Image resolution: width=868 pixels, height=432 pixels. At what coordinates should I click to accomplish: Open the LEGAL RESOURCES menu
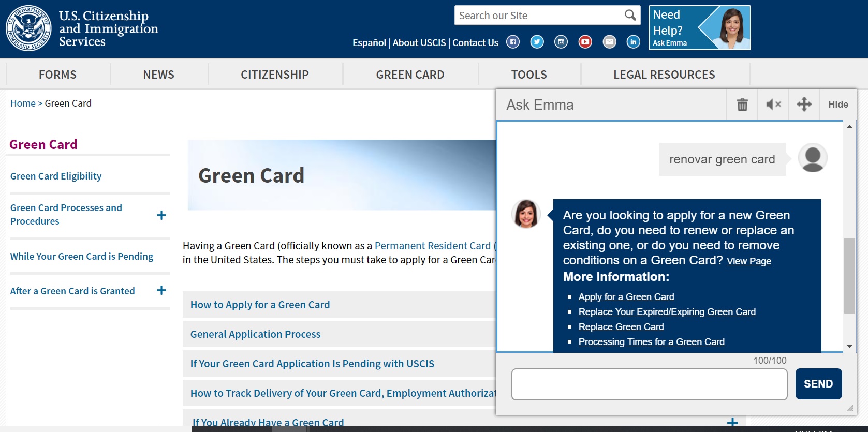pos(664,75)
